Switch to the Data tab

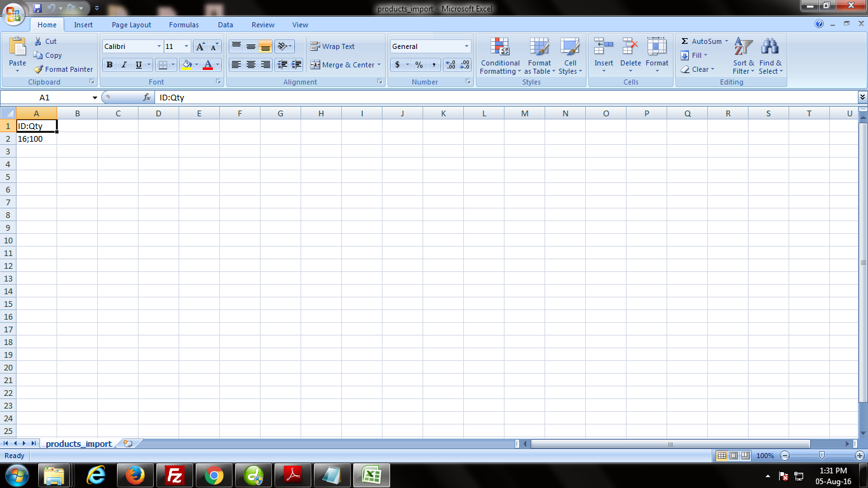[x=226, y=25]
